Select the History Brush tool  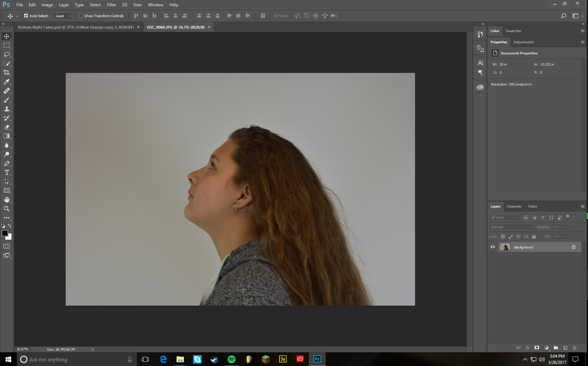click(7, 118)
